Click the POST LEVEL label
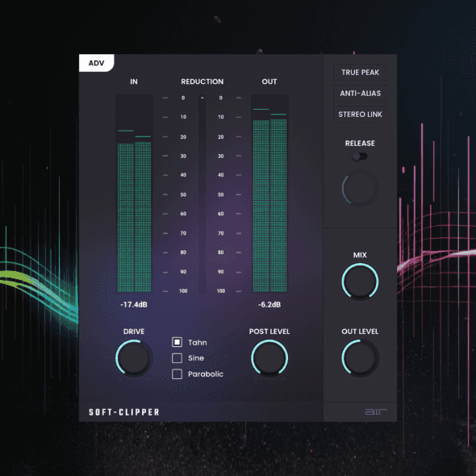The image size is (476, 476). (269, 332)
